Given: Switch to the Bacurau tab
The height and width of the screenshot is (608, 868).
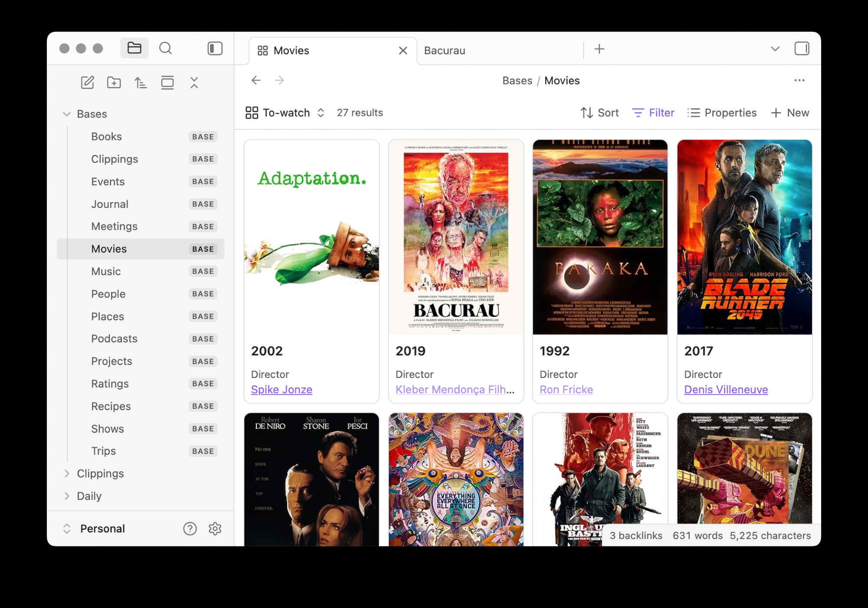Looking at the screenshot, I should pyautogui.click(x=444, y=51).
